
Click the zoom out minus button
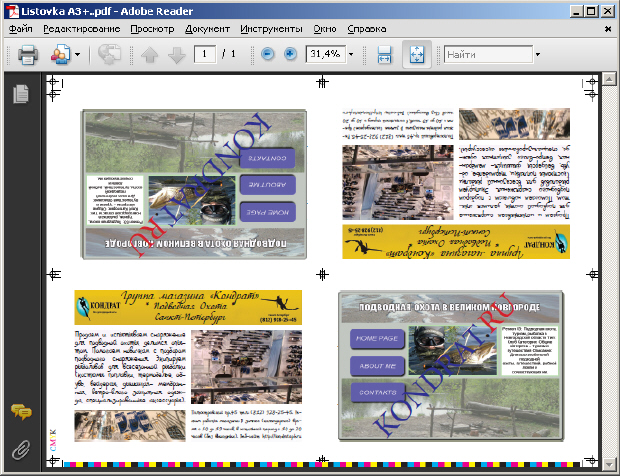(x=267, y=54)
